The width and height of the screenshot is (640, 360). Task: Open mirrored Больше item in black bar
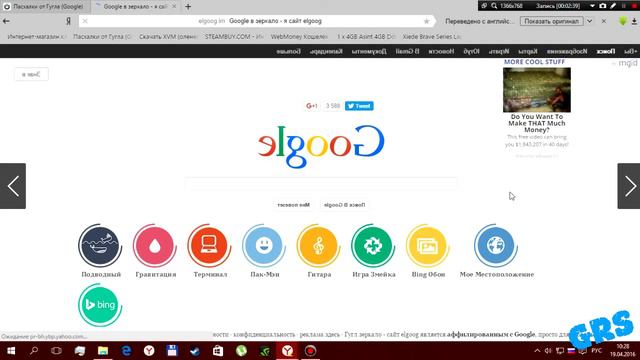pos(288,51)
